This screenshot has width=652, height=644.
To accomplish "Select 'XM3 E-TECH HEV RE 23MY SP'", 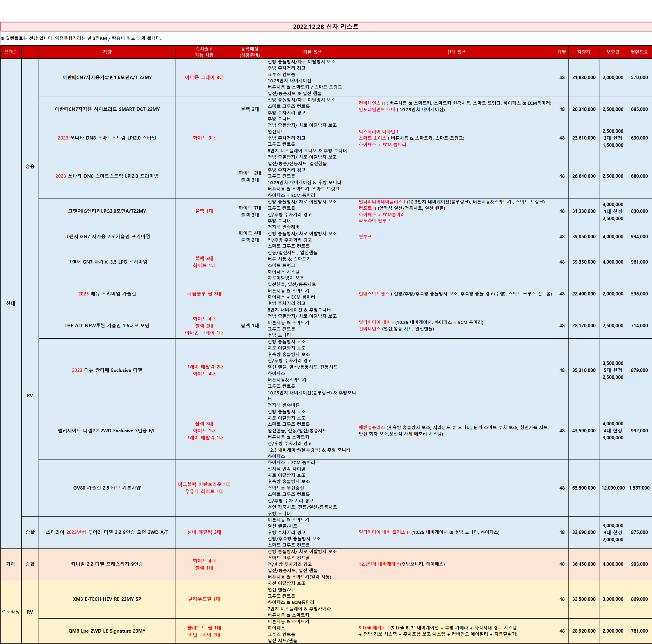I will coord(107,599).
